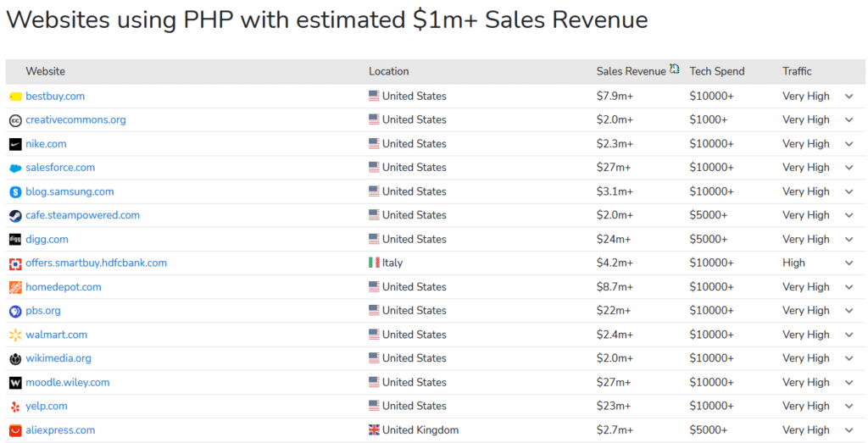Sort by the Traffic column header
Viewport: 868px width, 443px height.
797,72
